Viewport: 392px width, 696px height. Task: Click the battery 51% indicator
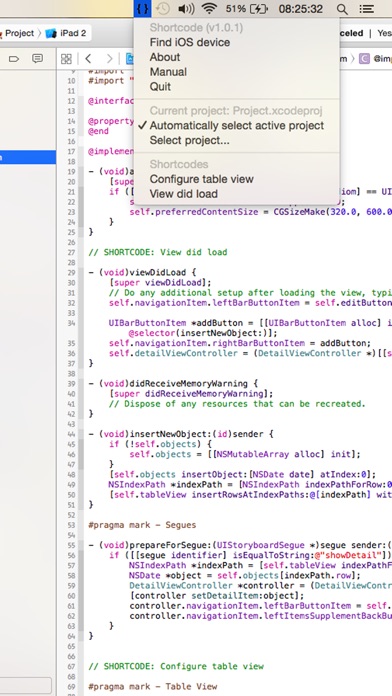pos(247,8)
